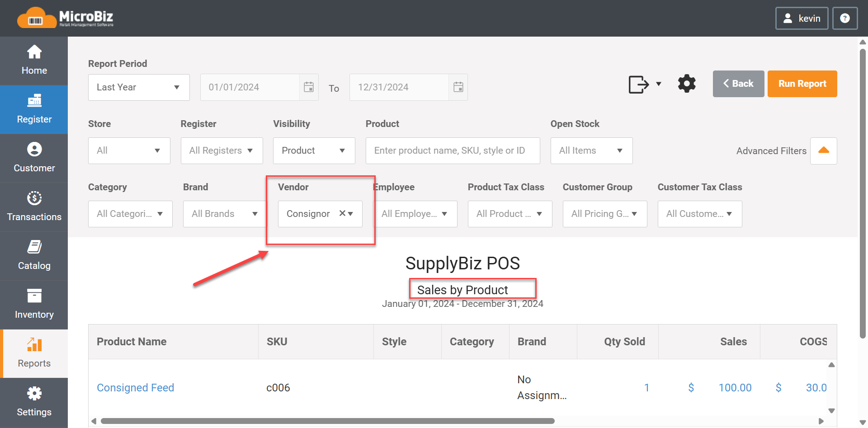Click the table scroll up arrow

coord(831,365)
